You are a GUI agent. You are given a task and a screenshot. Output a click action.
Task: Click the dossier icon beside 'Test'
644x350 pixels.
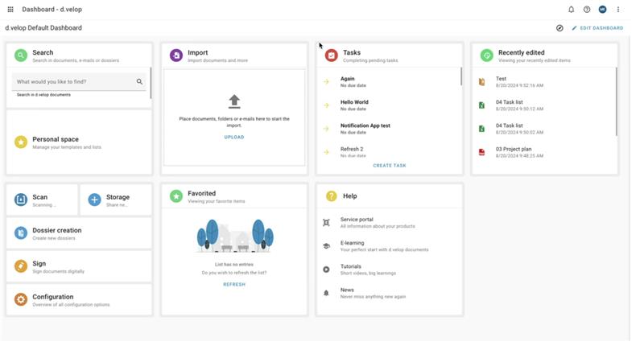tap(481, 82)
